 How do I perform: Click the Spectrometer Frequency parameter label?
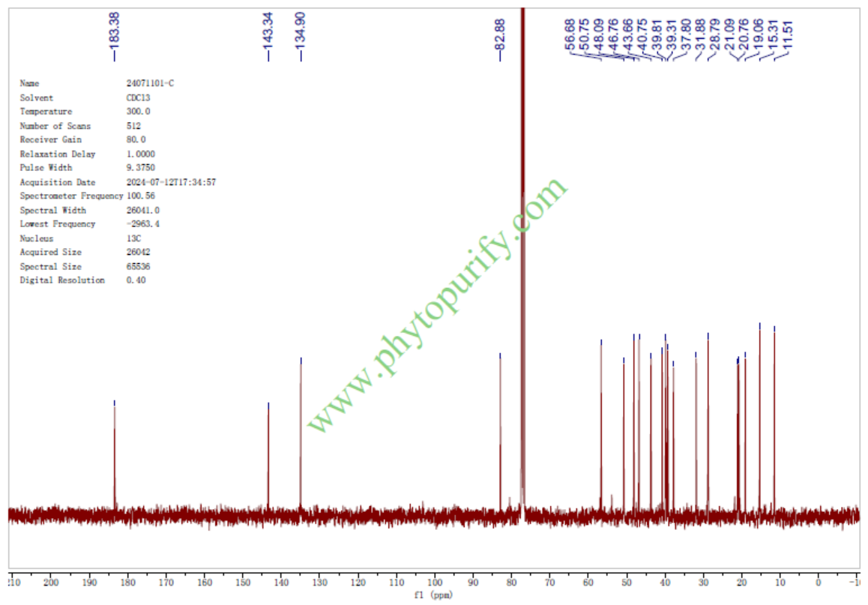click(x=71, y=196)
